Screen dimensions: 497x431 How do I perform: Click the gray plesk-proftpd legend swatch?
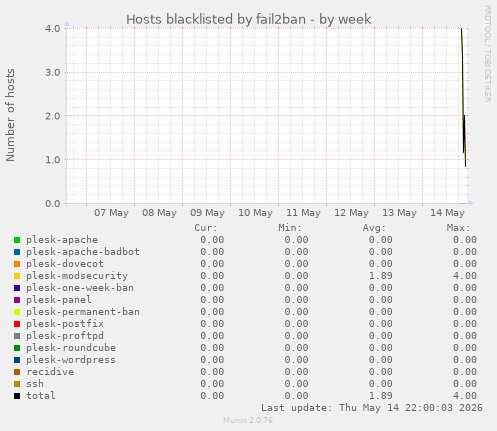[x=17, y=336]
